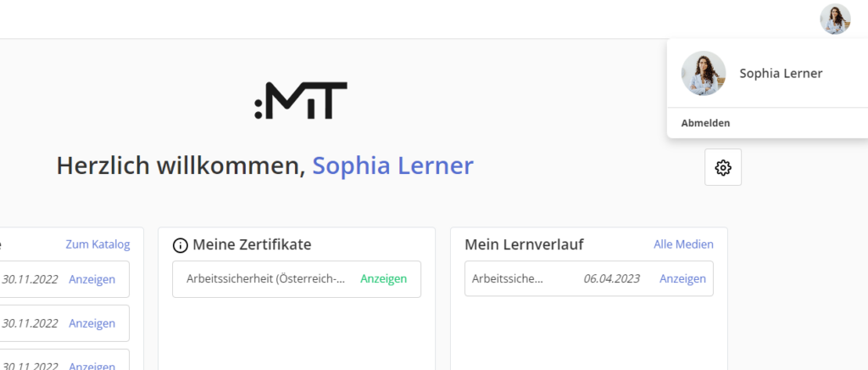Open the Zum Katalog link
The width and height of the screenshot is (868, 370).
pos(97,244)
